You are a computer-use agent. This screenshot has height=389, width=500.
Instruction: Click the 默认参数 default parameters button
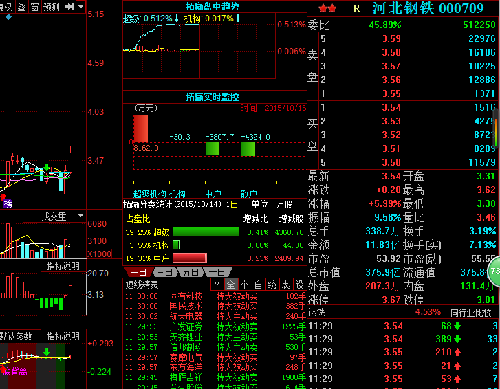(15, 336)
